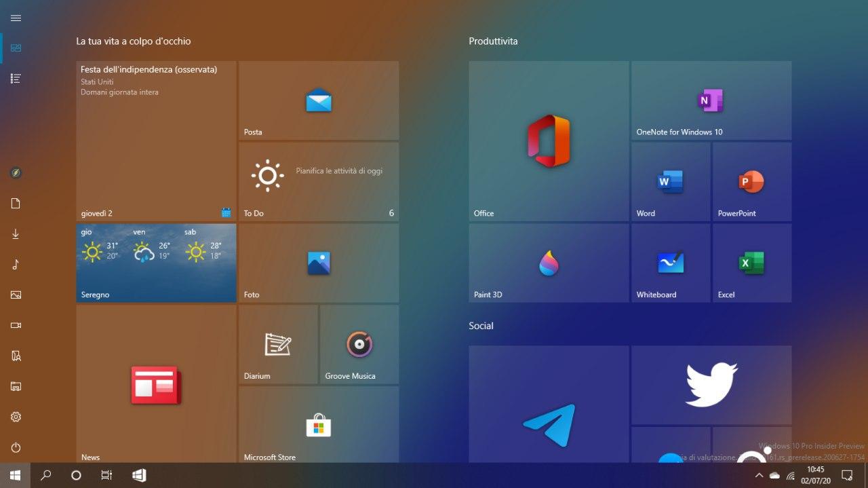Expand the Start hamburger menu
The height and width of the screenshot is (488, 868).
(x=16, y=18)
